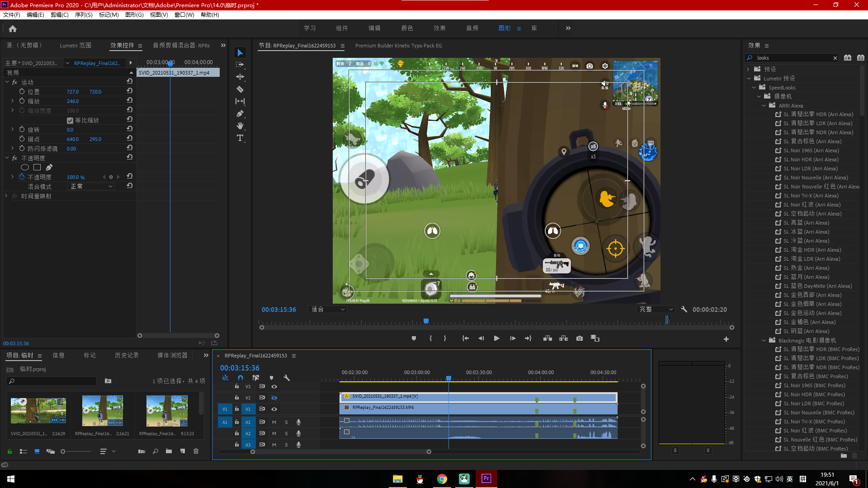Open the button editor plus icon
Screen dimensions: 868x488
pyautogui.click(x=726, y=339)
